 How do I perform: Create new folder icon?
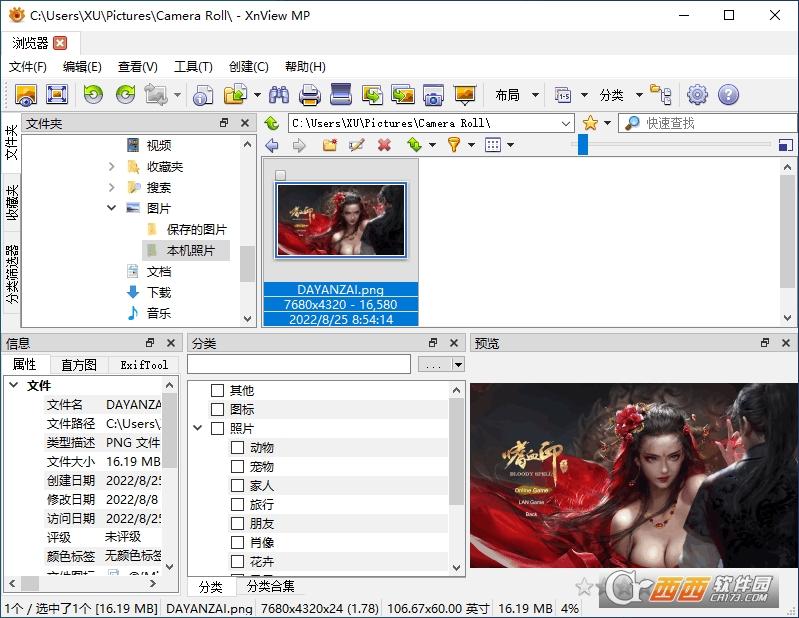[330, 145]
